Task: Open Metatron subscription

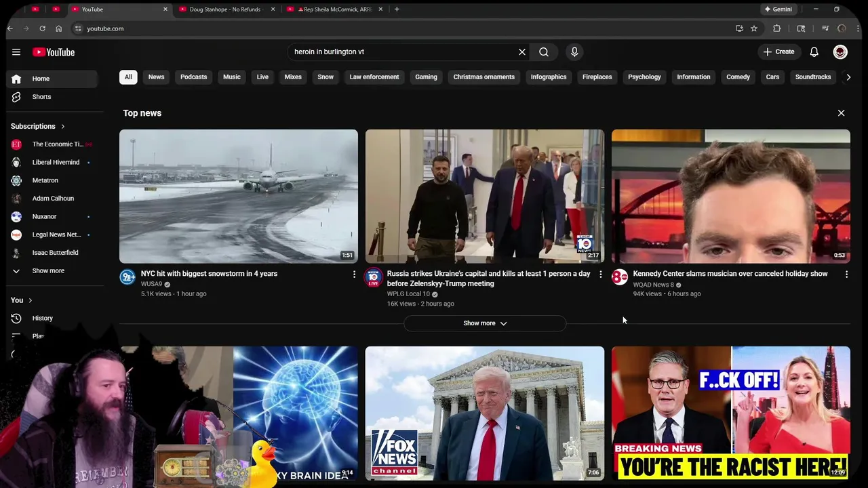Action: click(52, 180)
